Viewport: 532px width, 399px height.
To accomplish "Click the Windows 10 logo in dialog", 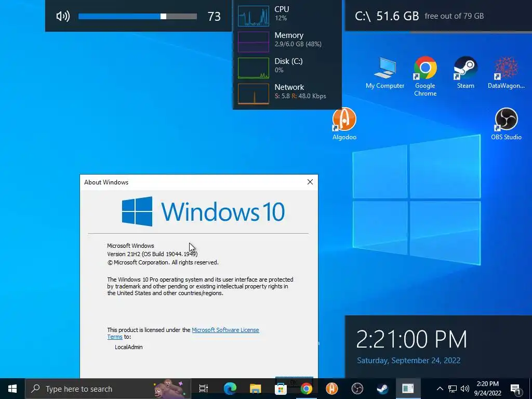I will click(x=203, y=211).
